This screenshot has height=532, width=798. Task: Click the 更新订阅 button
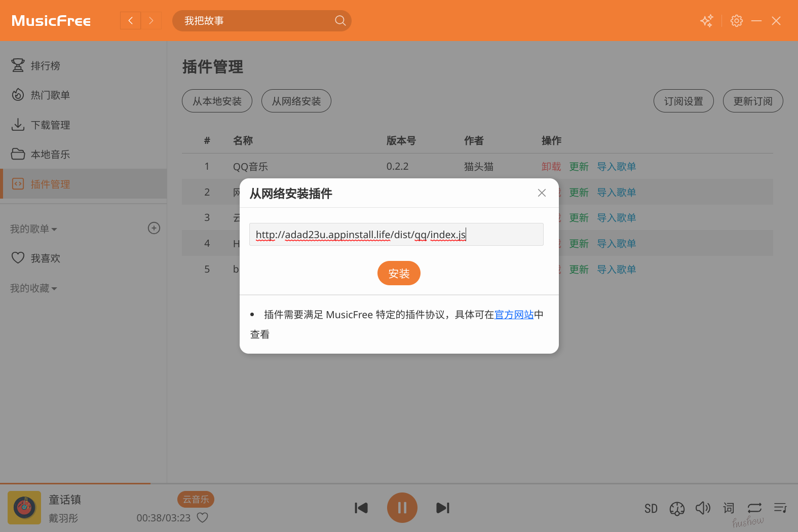pos(753,101)
